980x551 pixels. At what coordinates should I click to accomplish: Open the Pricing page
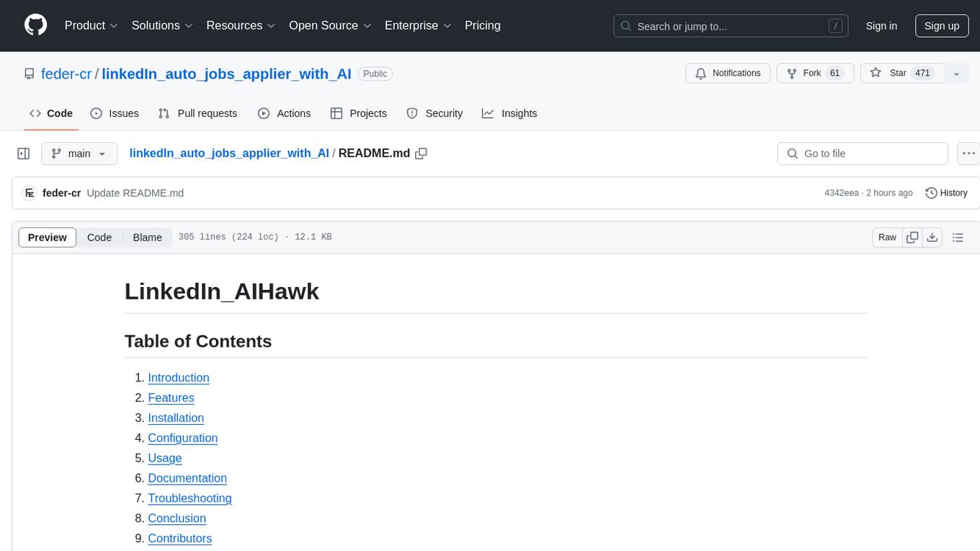483,25
